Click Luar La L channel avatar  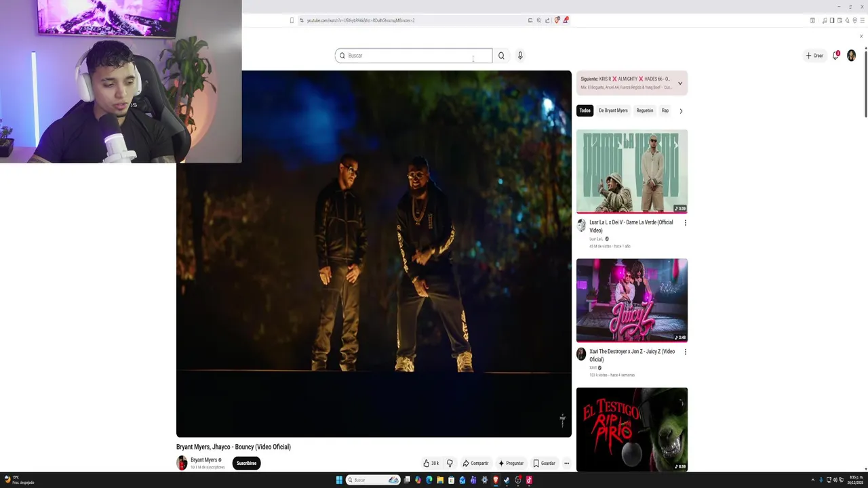pos(581,225)
